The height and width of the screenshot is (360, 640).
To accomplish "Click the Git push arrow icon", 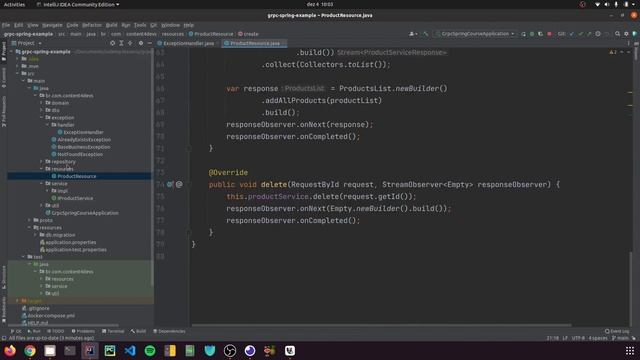I will tap(589, 34).
